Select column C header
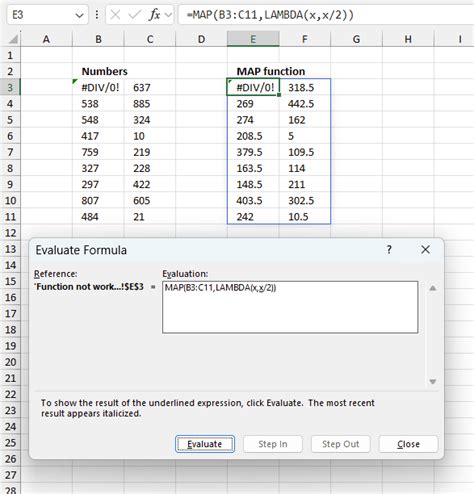 coord(150,39)
